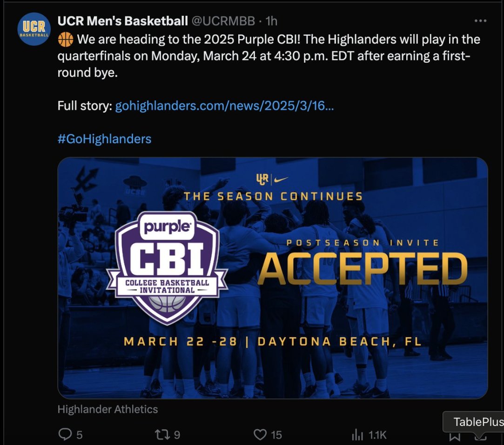This screenshot has height=445, width=504.
Task: Click the ACCEPTED text in the attached image
Action: (362, 269)
